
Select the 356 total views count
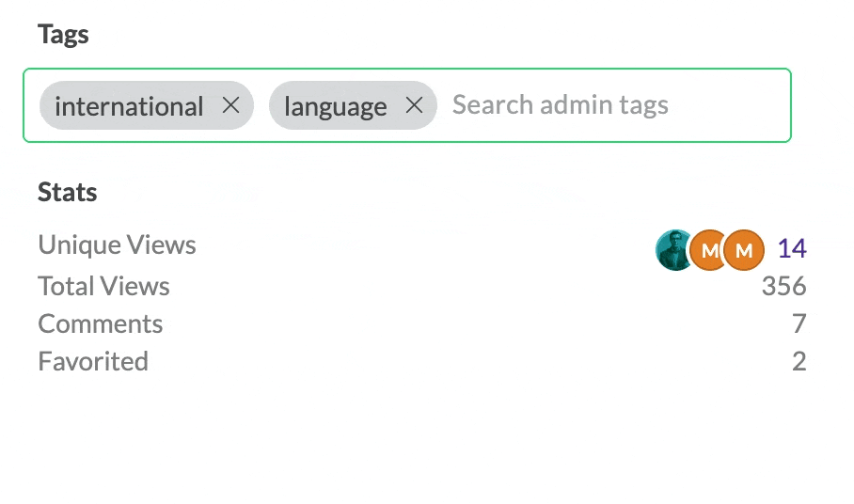pos(783,286)
